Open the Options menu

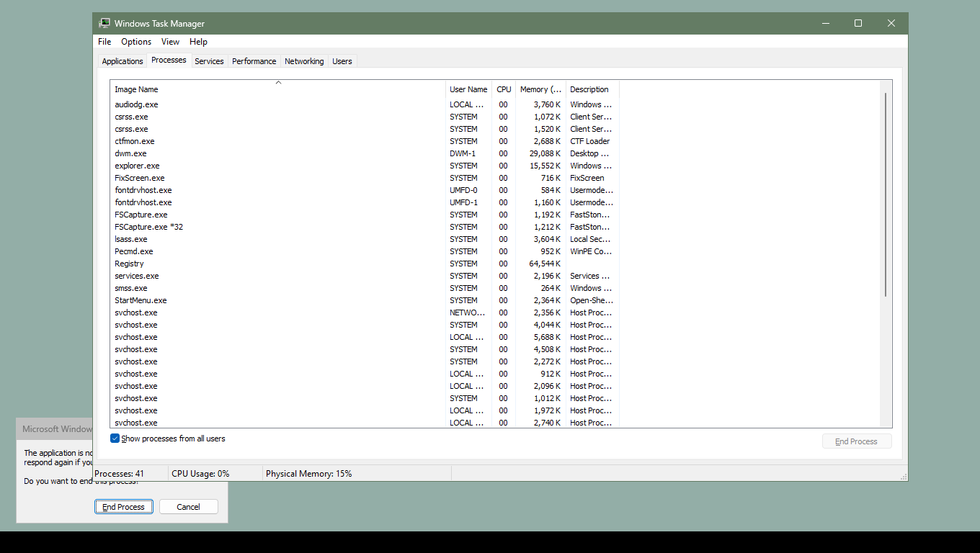(x=136, y=42)
